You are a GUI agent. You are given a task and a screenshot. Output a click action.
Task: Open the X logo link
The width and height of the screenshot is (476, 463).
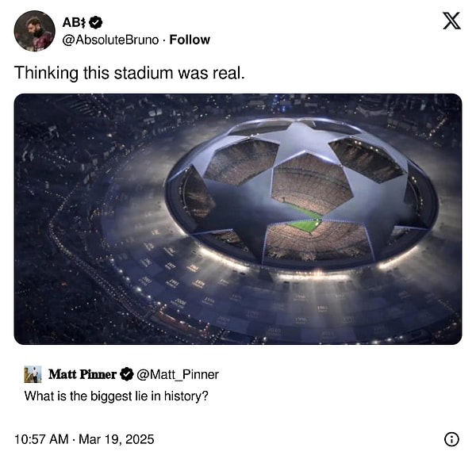coord(451,21)
